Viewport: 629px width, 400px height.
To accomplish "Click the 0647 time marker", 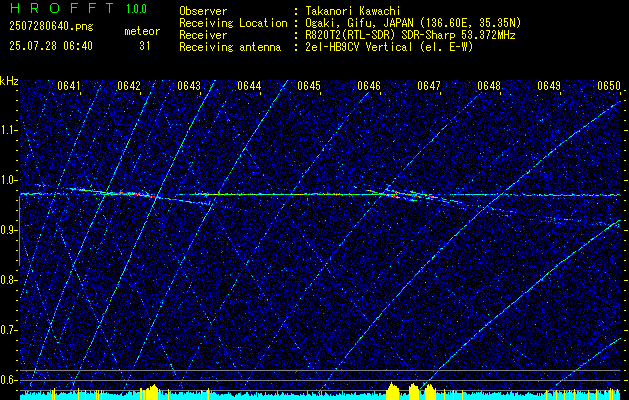I will coord(429,86).
